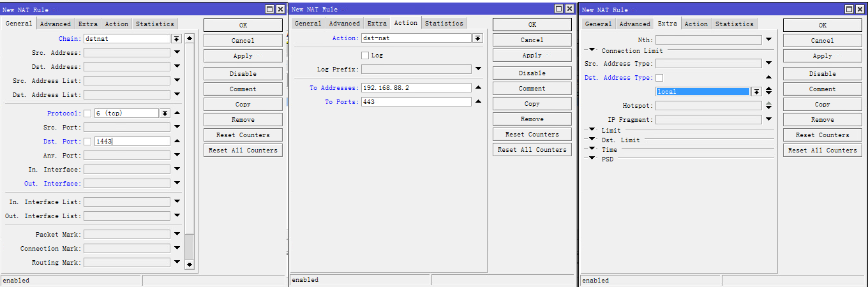Viewport: 868px width, 287px height.
Task: Click the To Addresses field containing 192.168.88.2
Action: click(416, 88)
